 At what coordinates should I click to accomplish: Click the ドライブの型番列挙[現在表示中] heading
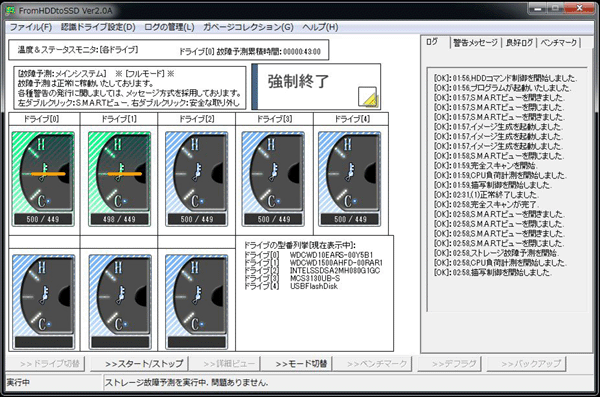pos(300,245)
